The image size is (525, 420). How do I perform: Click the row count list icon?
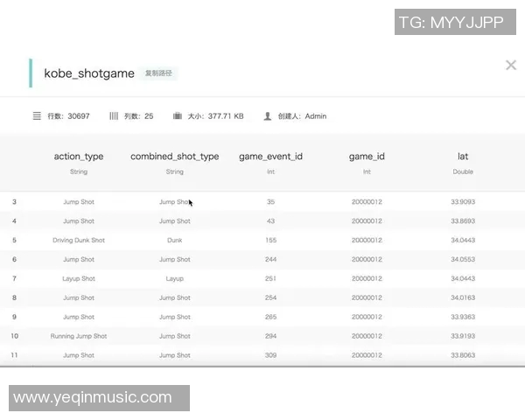37,115
